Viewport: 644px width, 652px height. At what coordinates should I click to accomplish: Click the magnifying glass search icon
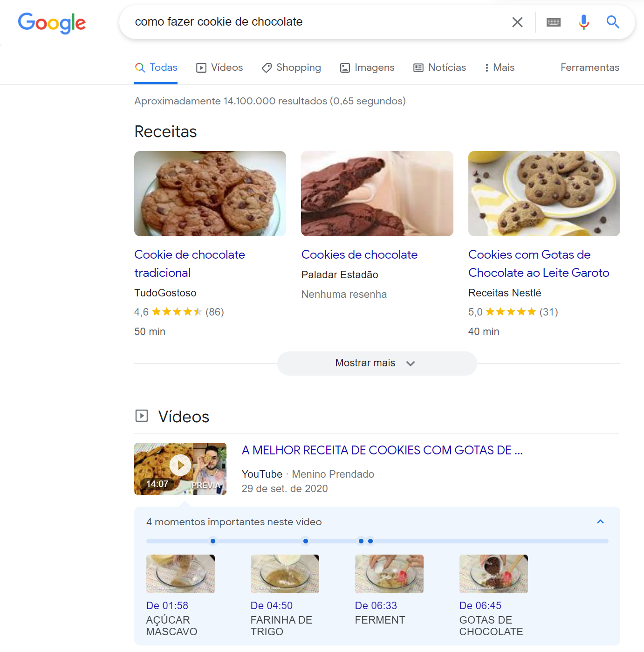tap(613, 22)
